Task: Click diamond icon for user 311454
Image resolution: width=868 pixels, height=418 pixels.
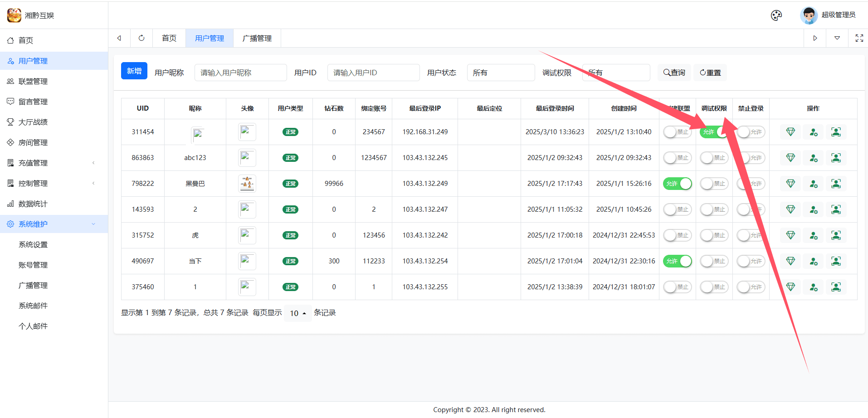Action: 790,132
